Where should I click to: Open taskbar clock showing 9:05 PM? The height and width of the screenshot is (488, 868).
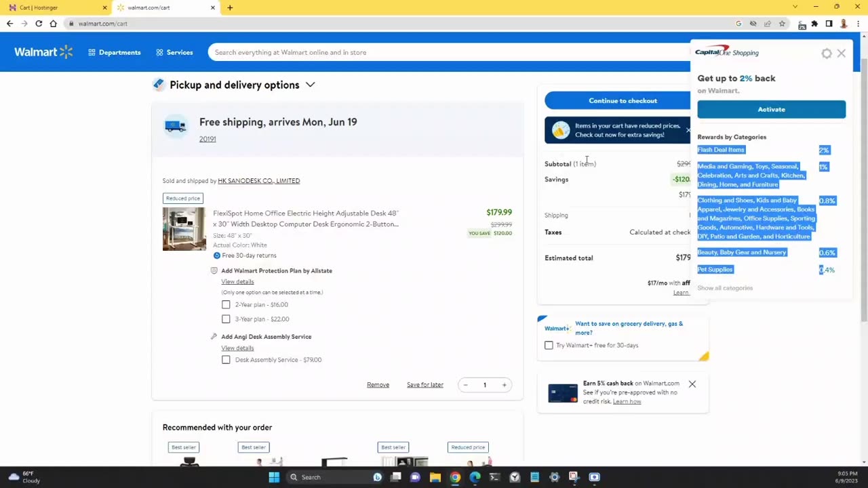click(847, 477)
